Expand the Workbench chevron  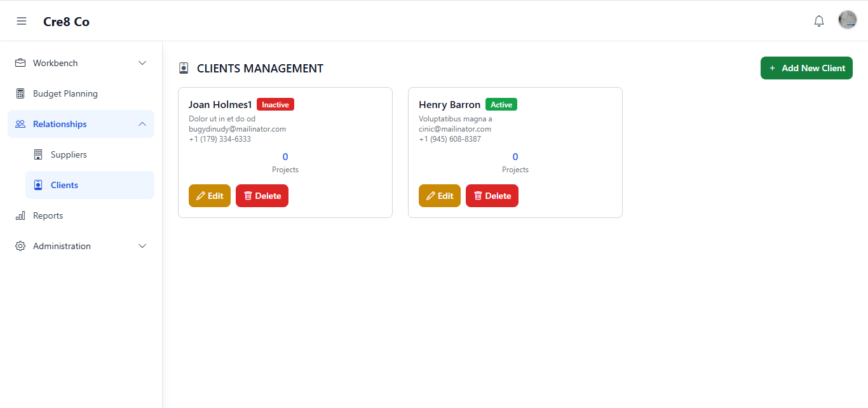click(142, 63)
